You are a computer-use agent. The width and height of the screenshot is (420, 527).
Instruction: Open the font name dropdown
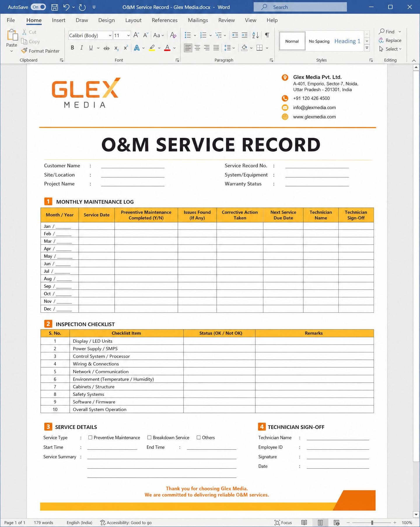coord(110,36)
